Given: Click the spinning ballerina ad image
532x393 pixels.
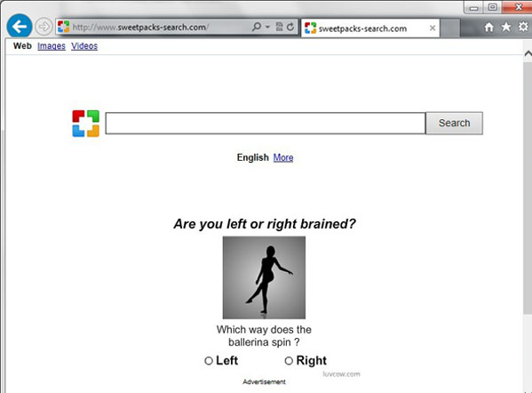Looking at the screenshot, I should click(264, 277).
